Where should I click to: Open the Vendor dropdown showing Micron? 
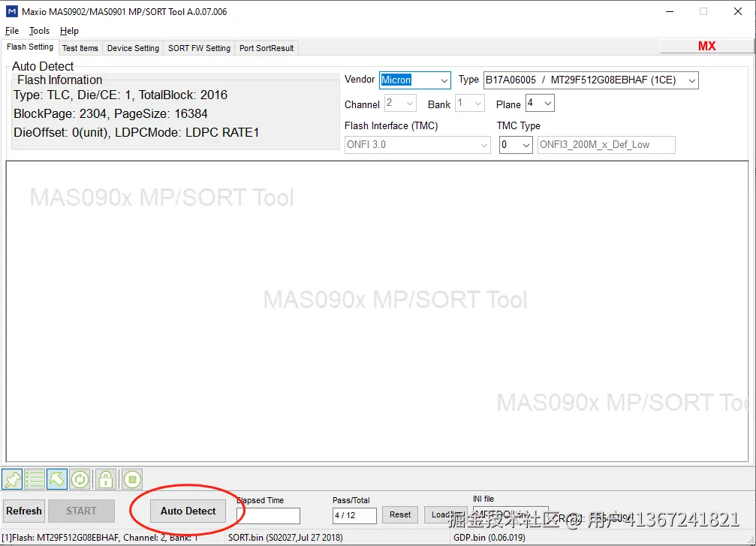pos(414,80)
